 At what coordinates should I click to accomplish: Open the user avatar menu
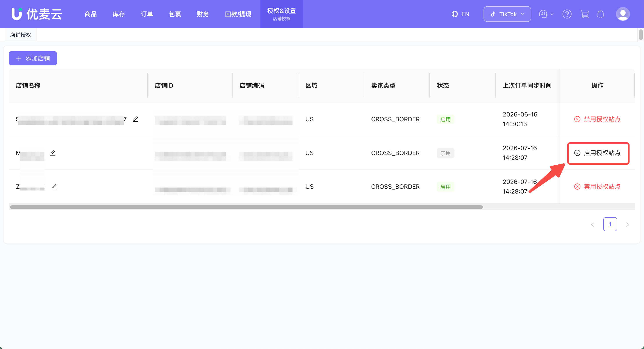[x=623, y=14]
